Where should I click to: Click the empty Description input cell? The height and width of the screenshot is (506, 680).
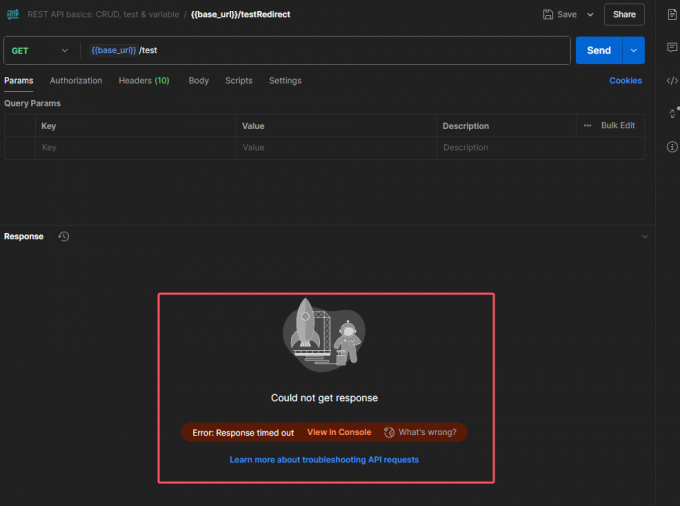point(541,147)
